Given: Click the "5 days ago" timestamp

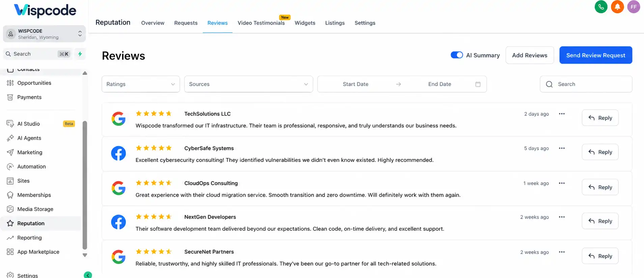Looking at the screenshot, I should (536, 148).
